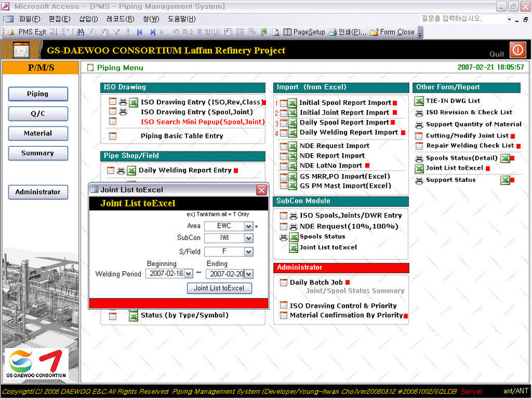
Task: Open the 편집(E) menu
Action: (60, 19)
